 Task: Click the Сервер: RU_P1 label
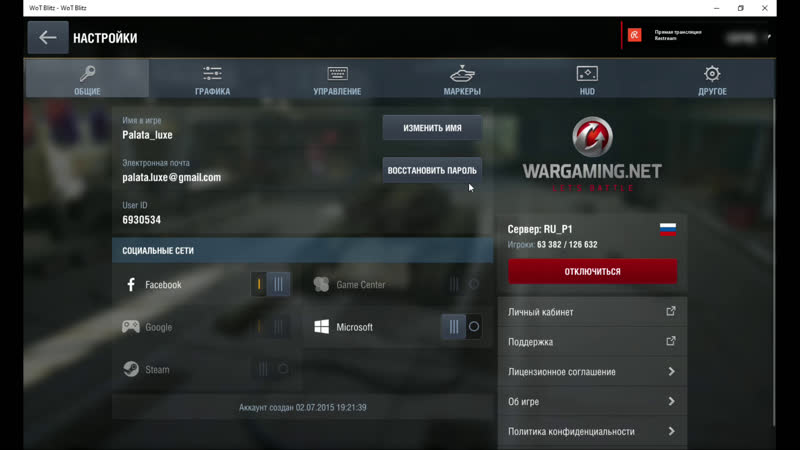(540, 229)
